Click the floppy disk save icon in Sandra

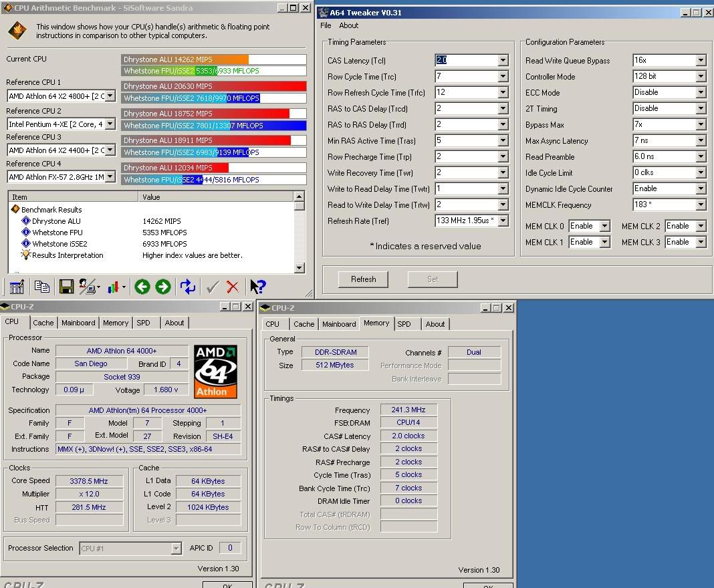point(66,287)
